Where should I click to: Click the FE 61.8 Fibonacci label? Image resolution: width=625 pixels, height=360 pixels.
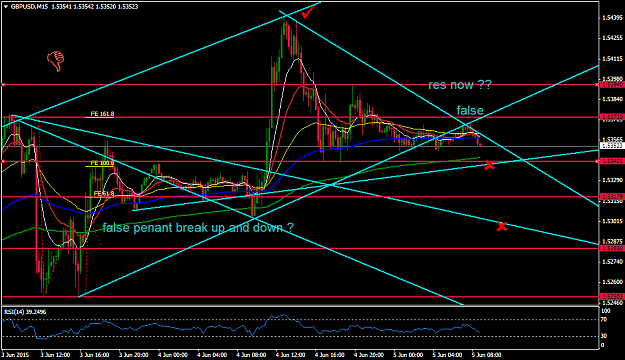(x=104, y=194)
